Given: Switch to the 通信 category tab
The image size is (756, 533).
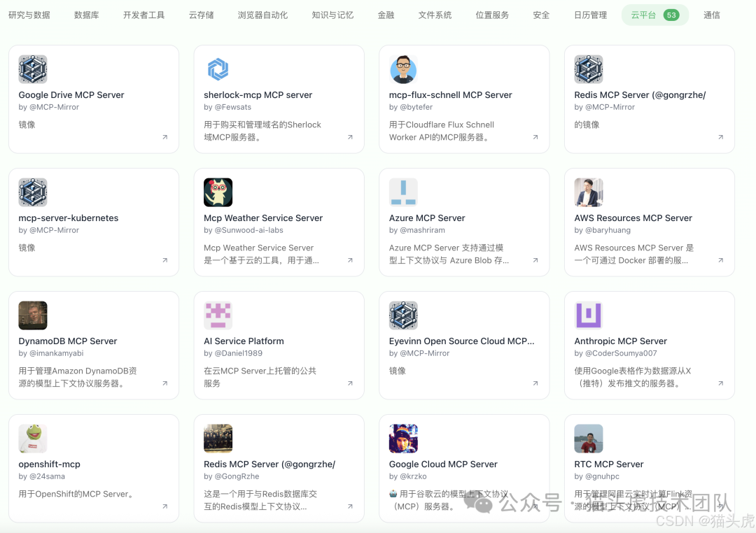Looking at the screenshot, I should click(x=712, y=15).
